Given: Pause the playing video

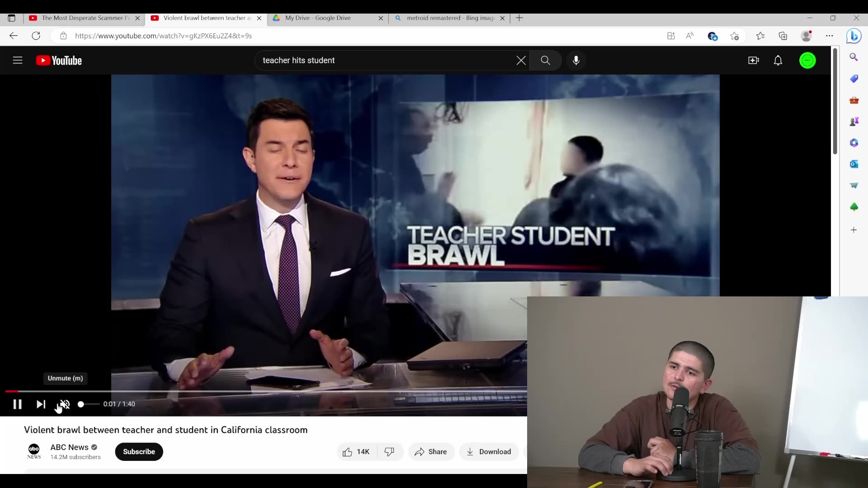Looking at the screenshot, I should coord(18,404).
